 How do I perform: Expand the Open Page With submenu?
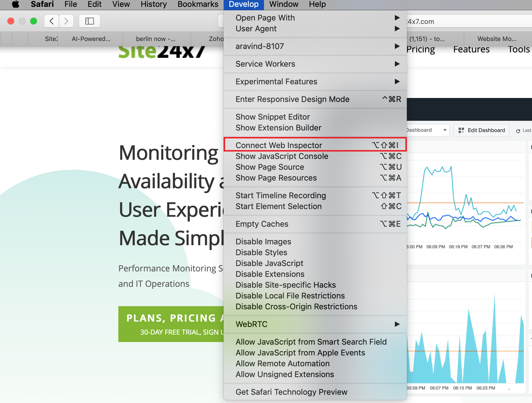point(315,18)
